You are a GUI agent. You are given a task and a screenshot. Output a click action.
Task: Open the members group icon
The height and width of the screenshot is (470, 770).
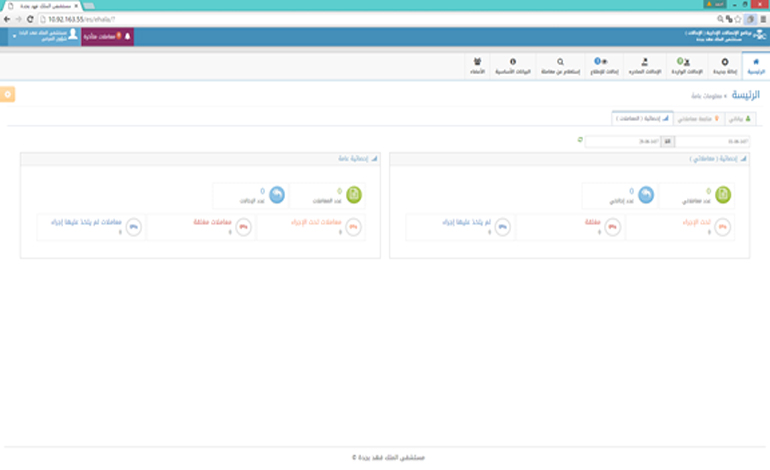click(x=477, y=66)
